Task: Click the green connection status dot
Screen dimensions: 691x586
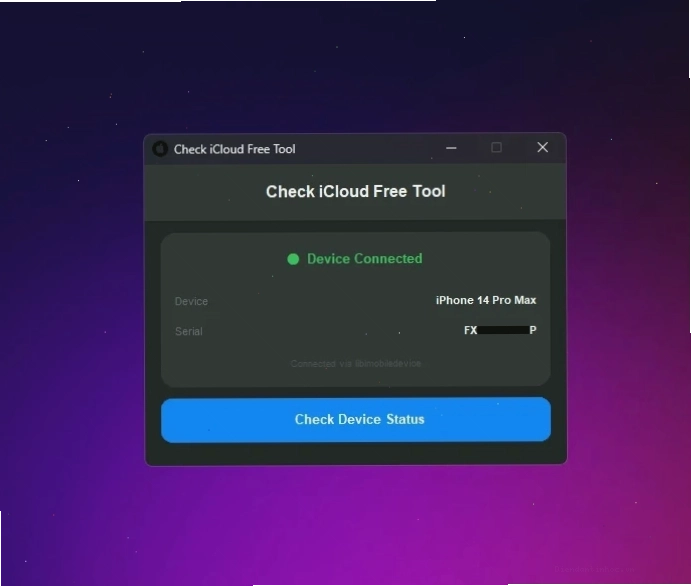Action: (293, 259)
